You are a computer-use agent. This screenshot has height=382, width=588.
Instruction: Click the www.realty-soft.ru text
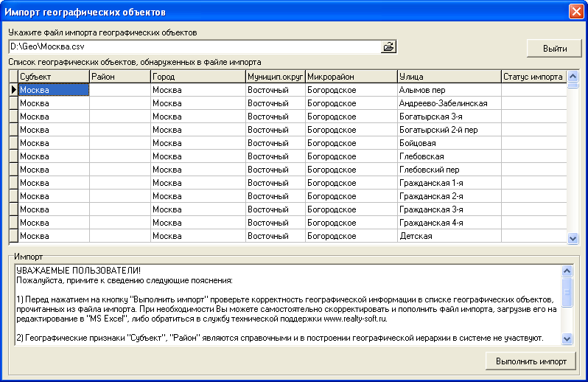pos(355,319)
